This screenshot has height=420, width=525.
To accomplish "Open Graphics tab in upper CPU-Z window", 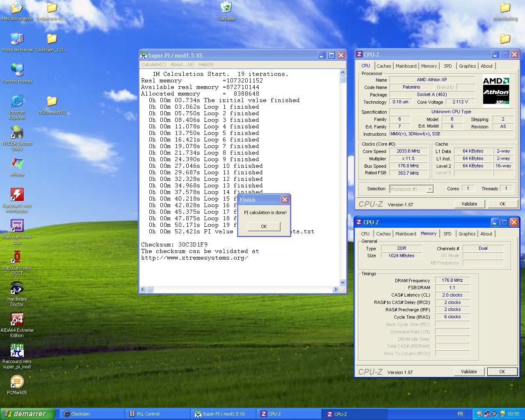I will [468, 66].
